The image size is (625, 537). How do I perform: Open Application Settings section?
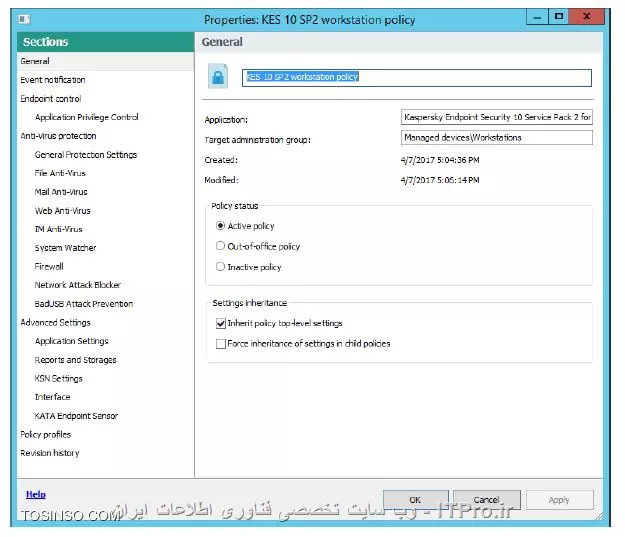pos(72,341)
